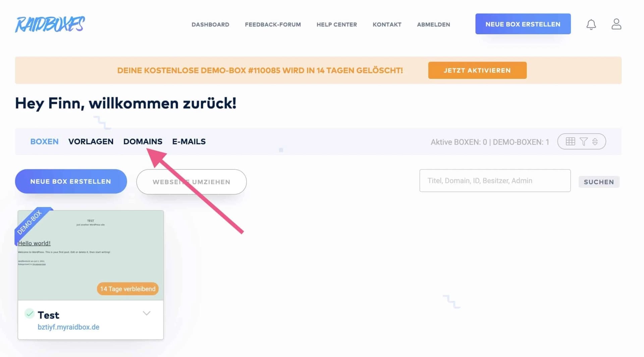Click the JETZT AKTIVIEREN button
This screenshot has width=644, height=357.
pos(477,70)
